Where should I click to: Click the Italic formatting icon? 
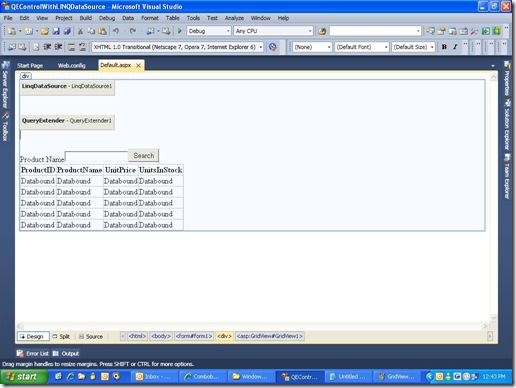click(x=455, y=47)
